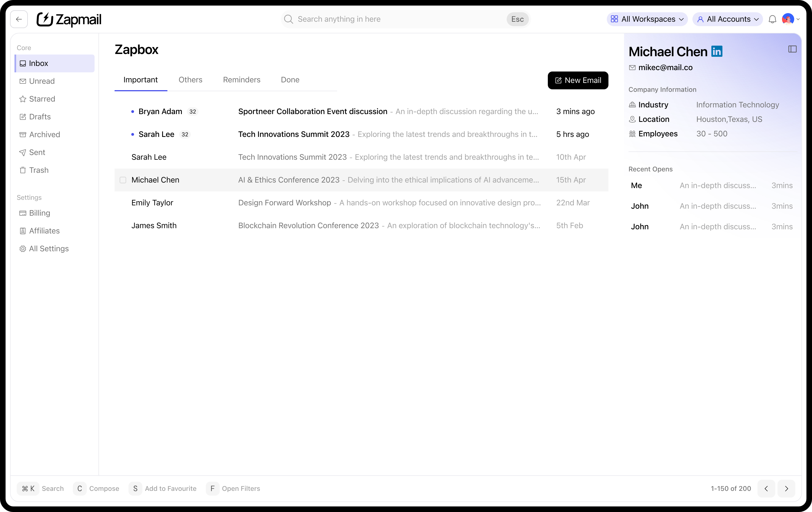This screenshot has width=812, height=512.
Task: Open the notifications bell
Action: (x=772, y=19)
